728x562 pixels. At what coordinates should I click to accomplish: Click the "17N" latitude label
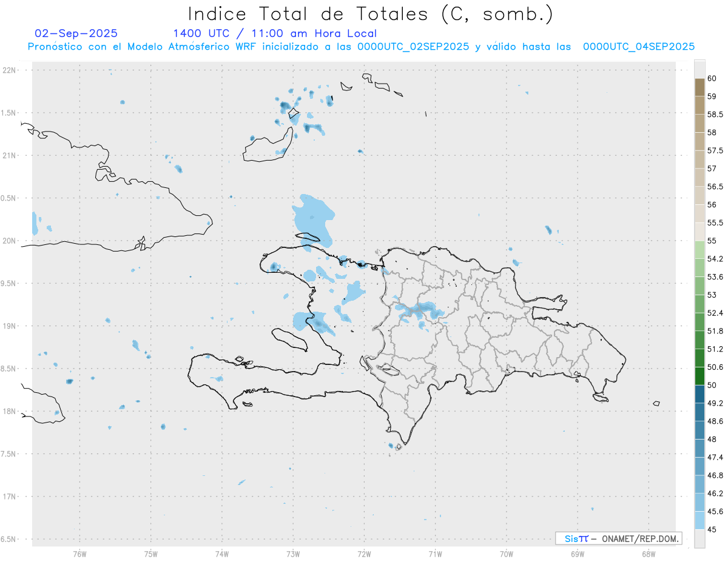[x=9, y=497]
